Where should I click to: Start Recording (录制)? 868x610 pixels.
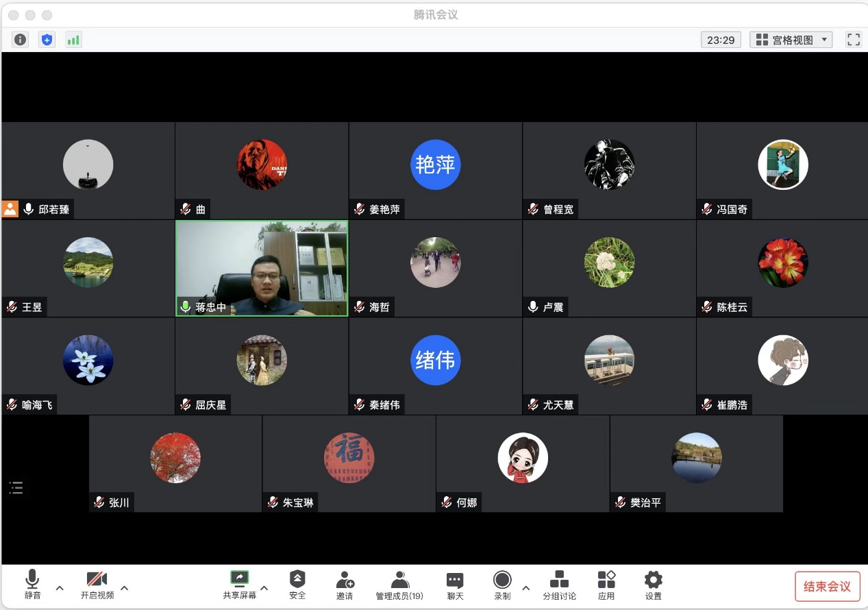coord(502,585)
